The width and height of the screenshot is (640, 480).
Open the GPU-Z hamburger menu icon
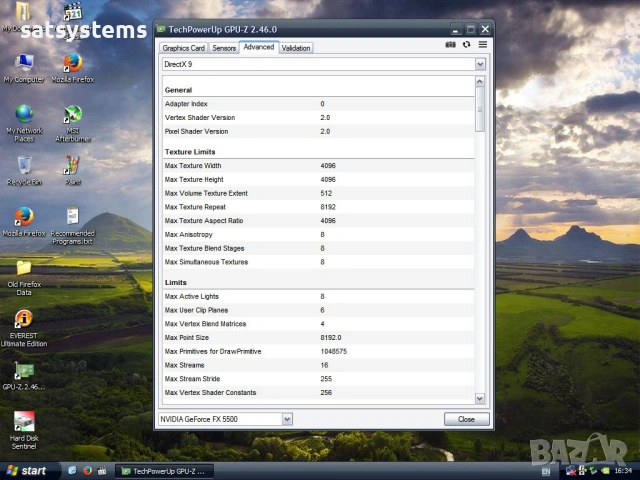[x=483, y=44]
